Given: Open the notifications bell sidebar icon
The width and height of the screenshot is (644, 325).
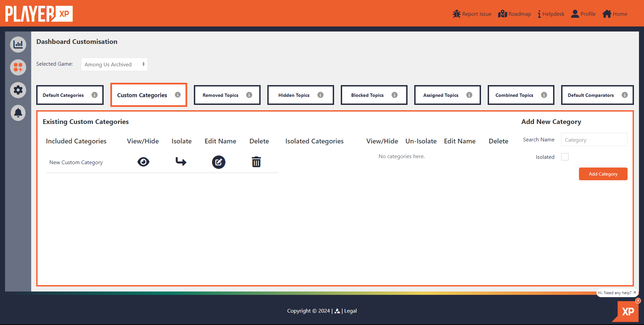Looking at the screenshot, I should coord(18,113).
